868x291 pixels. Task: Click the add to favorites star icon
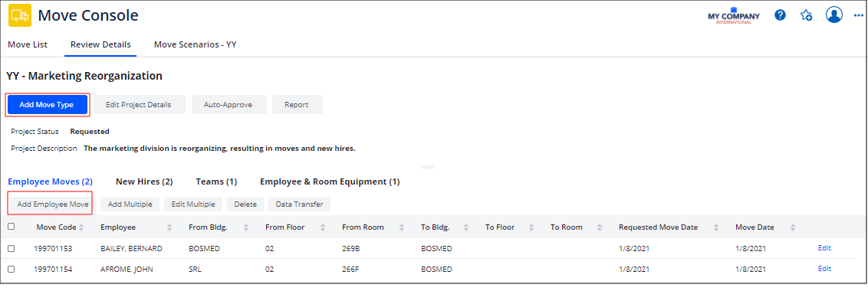[x=806, y=15]
